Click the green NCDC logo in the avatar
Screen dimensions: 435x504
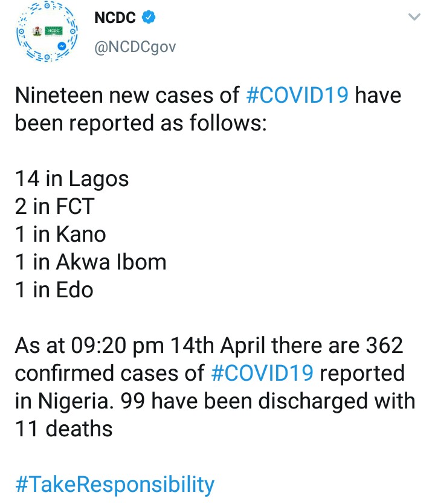(x=54, y=31)
